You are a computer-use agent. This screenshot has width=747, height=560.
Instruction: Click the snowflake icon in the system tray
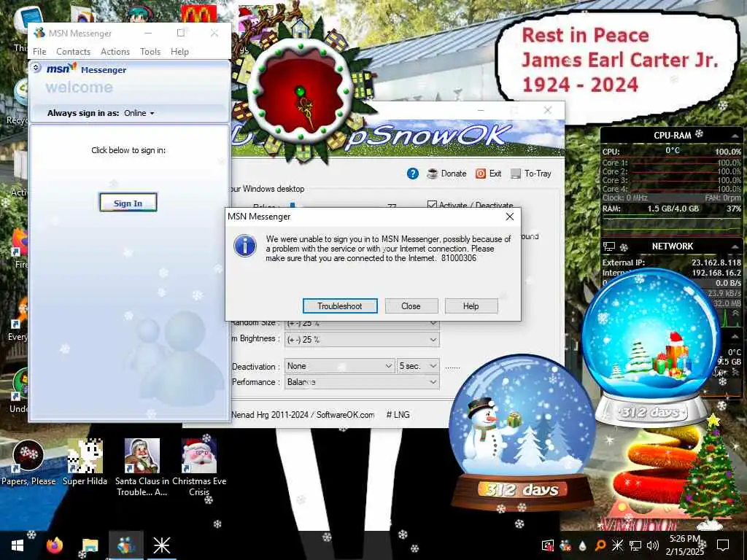point(617,545)
